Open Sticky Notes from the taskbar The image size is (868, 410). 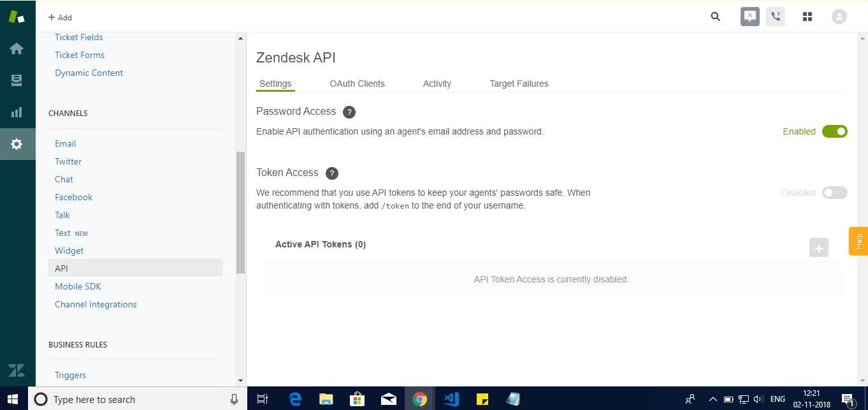(x=482, y=399)
